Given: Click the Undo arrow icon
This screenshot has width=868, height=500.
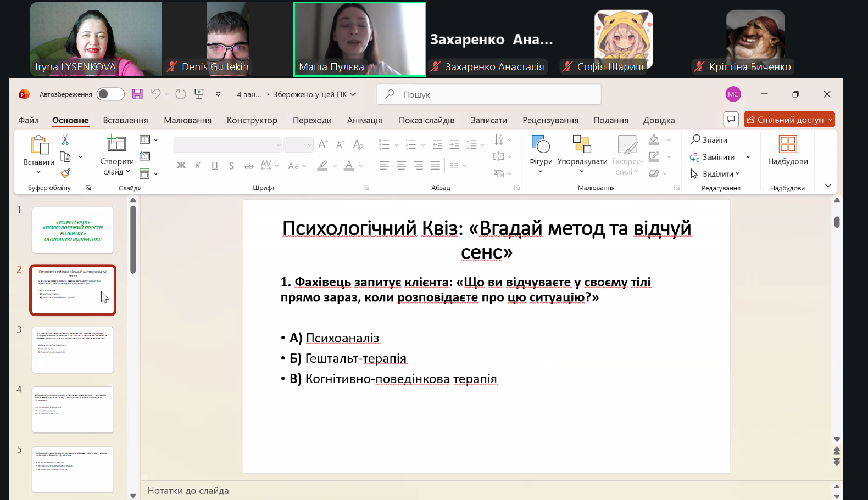Looking at the screenshot, I should tap(155, 94).
